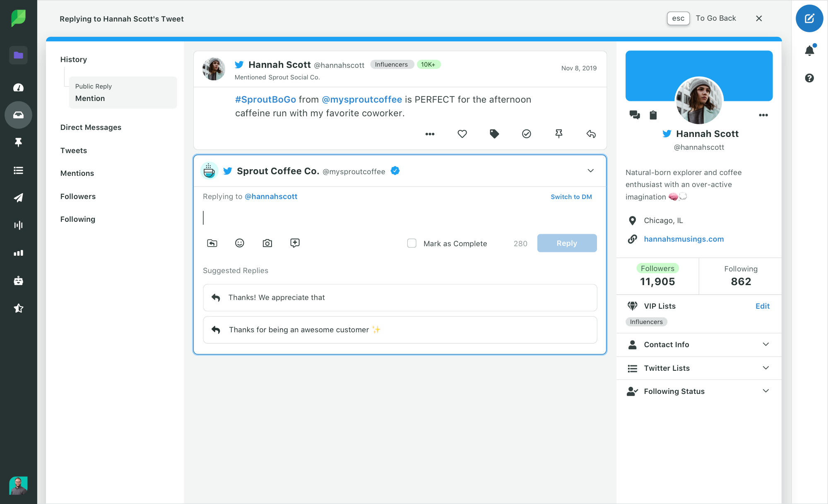
Task: Select Direct Messages from sidebar
Action: pos(91,127)
